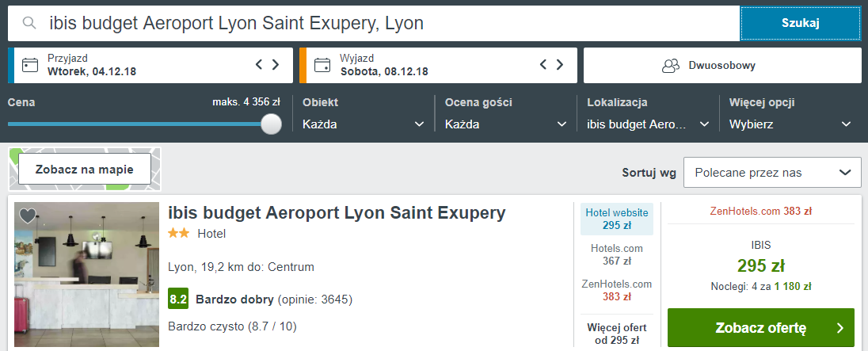Expand the Obiekt filter dropdown
Screen dimensions: 868x351
pyautogui.click(x=364, y=124)
